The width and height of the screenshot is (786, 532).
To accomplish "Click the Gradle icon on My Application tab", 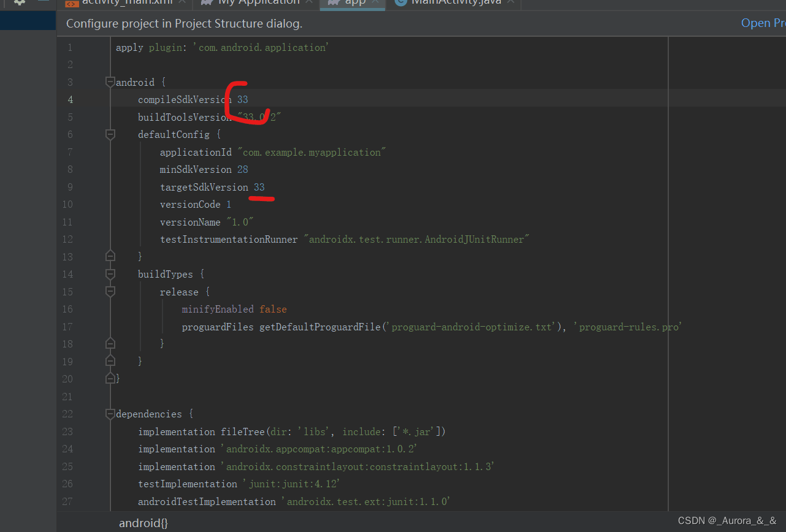I will point(207,2).
